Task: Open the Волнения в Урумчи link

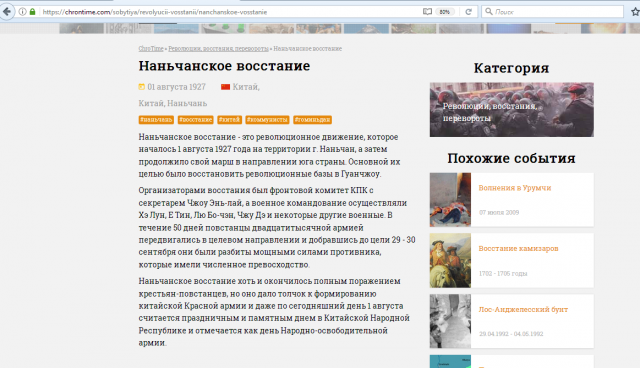Action: tap(515, 188)
